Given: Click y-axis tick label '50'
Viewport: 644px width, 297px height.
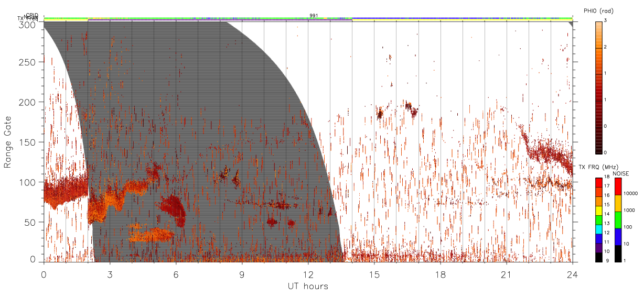Looking at the screenshot, I should coord(30,222).
